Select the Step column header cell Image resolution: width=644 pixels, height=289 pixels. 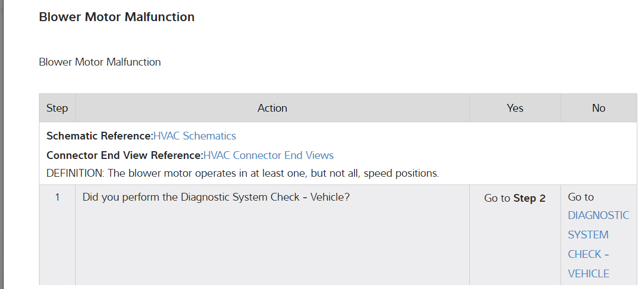[57, 108]
